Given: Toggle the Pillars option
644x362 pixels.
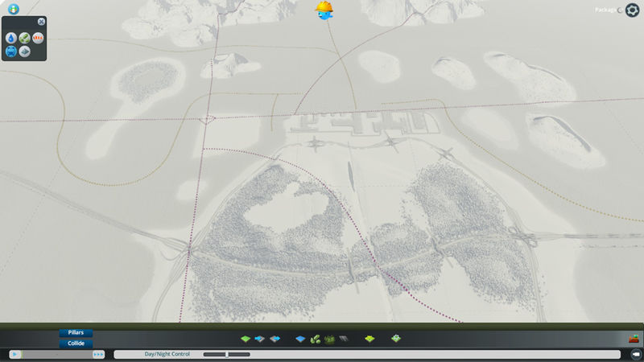Looking at the screenshot, I should pos(76,332).
